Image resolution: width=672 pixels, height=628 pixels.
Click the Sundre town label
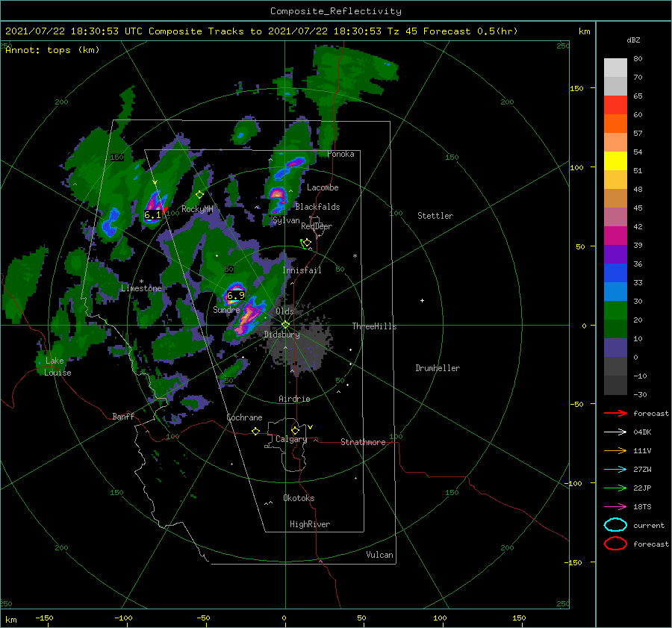click(226, 310)
